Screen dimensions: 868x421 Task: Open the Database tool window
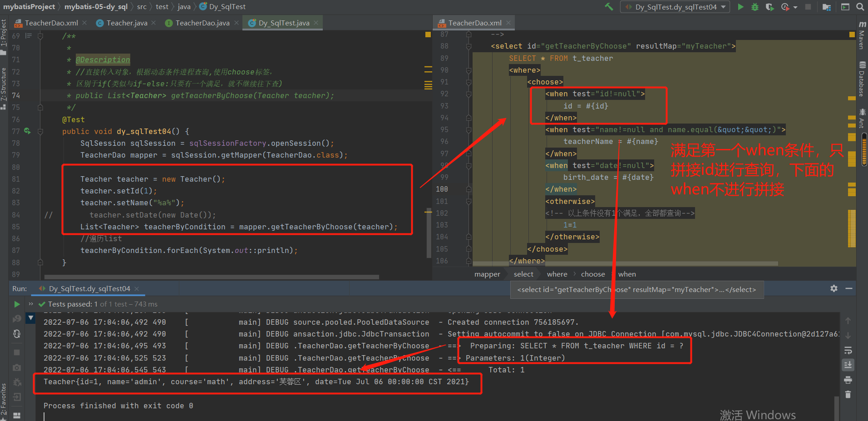point(862,79)
